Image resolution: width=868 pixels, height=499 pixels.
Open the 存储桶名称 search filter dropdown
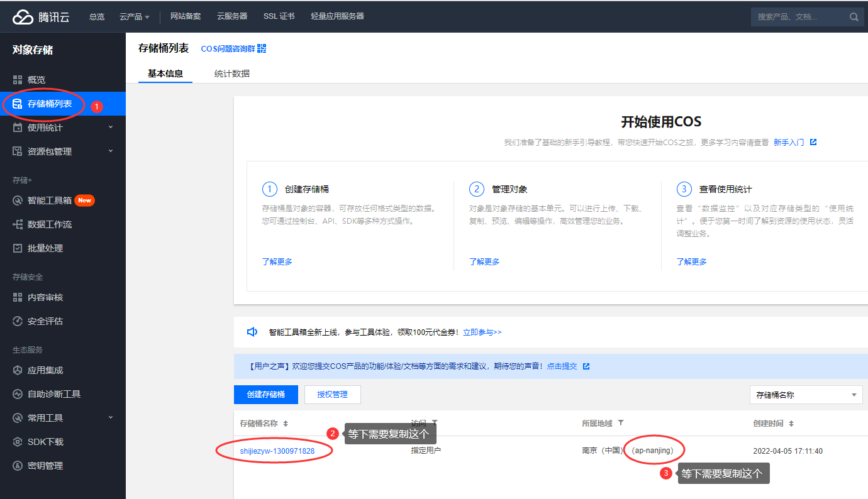point(806,395)
